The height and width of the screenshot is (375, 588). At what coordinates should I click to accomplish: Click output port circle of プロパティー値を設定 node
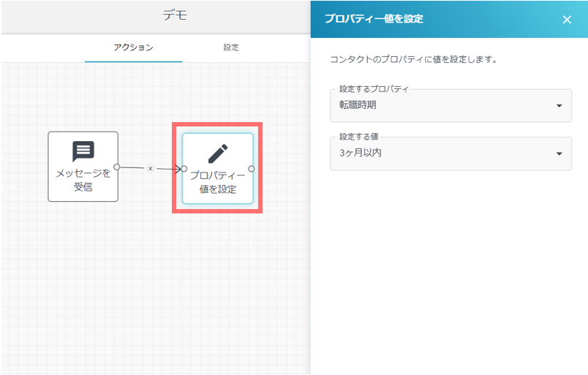tap(252, 169)
